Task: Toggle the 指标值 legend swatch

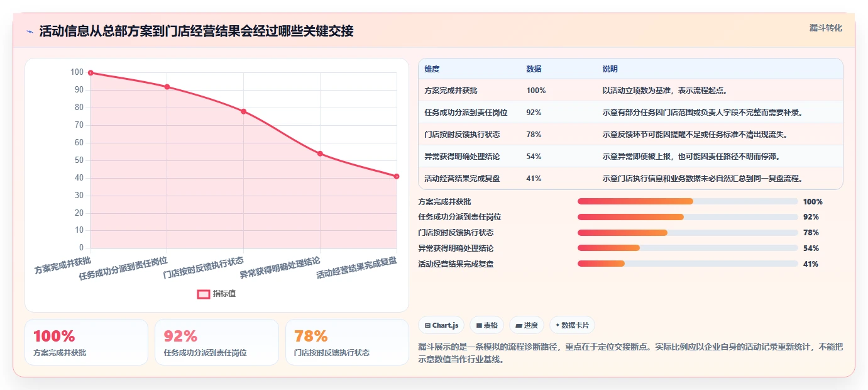Action: click(204, 294)
